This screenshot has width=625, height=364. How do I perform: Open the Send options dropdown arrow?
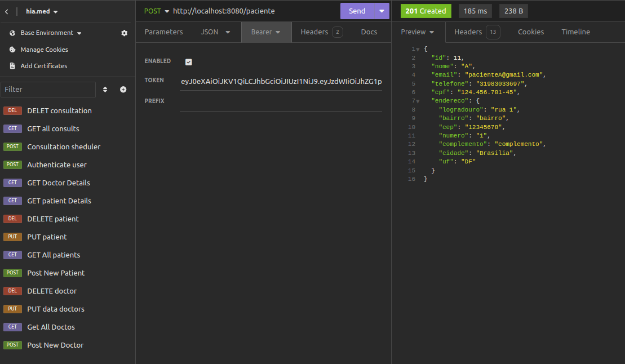(382, 11)
